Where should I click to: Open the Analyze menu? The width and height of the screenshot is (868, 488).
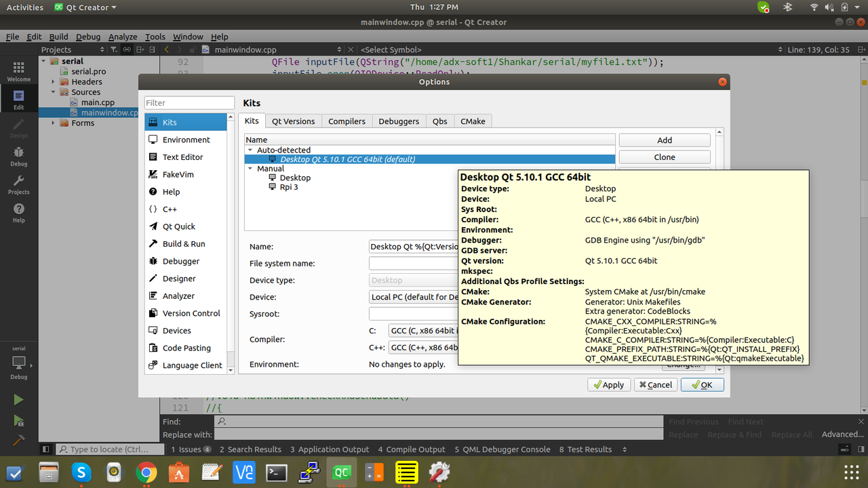click(123, 37)
